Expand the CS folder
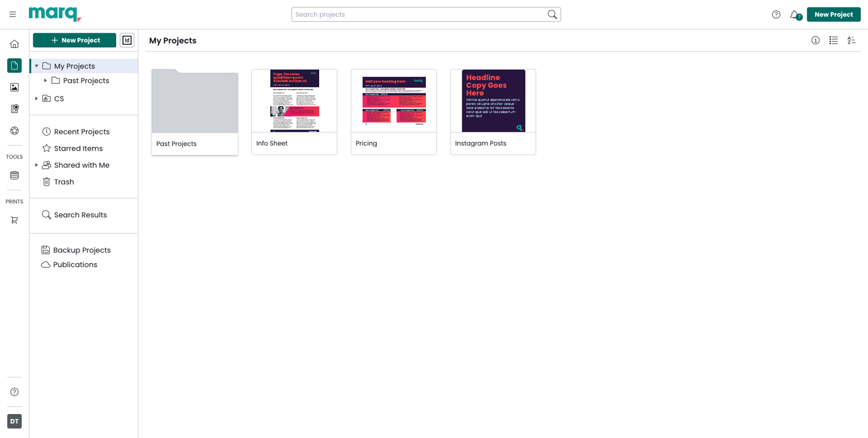This screenshot has width=868, height=438. click(x=36, y=98)
